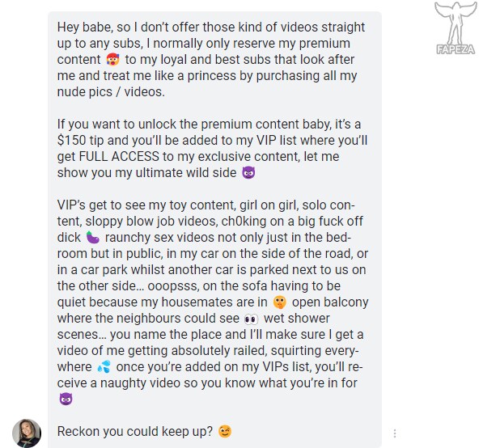Click the opening words "Hey babe"
This screenshot has width=479, height=448.
pos(82,27)
